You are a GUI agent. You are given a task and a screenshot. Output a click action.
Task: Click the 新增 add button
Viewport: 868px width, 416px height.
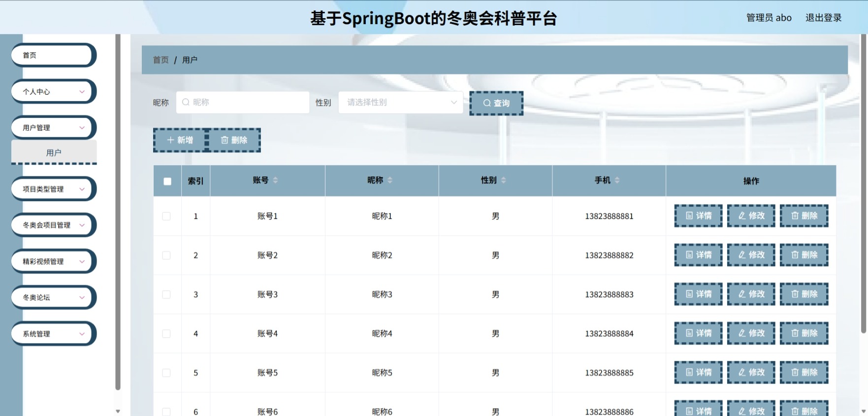180,140
